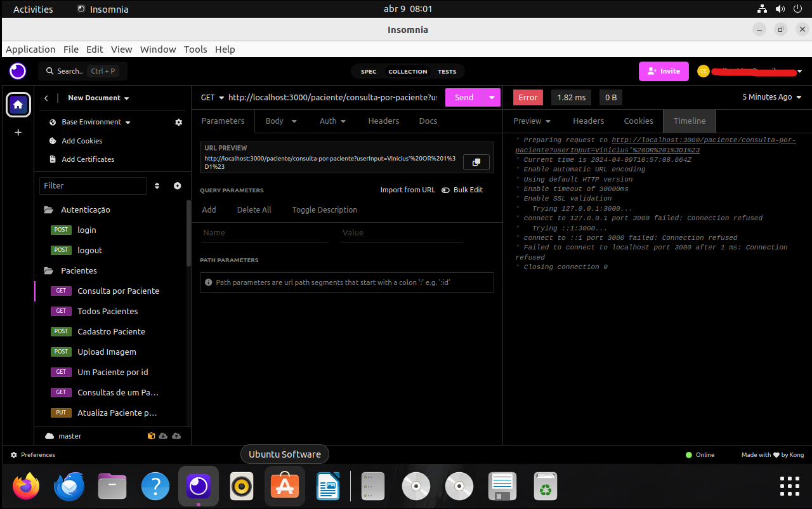Screen dimensions: 812x509
Task: Open the request Headers tab
Action: 384,121
